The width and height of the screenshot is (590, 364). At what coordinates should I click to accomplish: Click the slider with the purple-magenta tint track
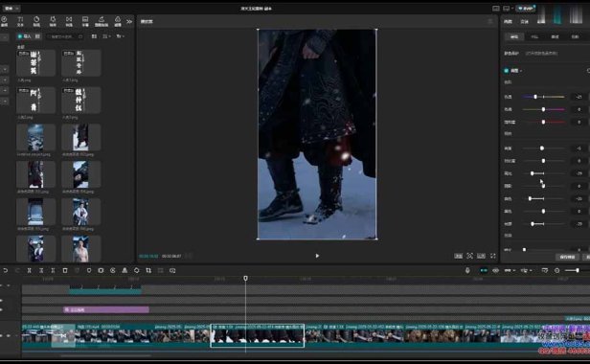pyautogui.click(x=543, y=109)
